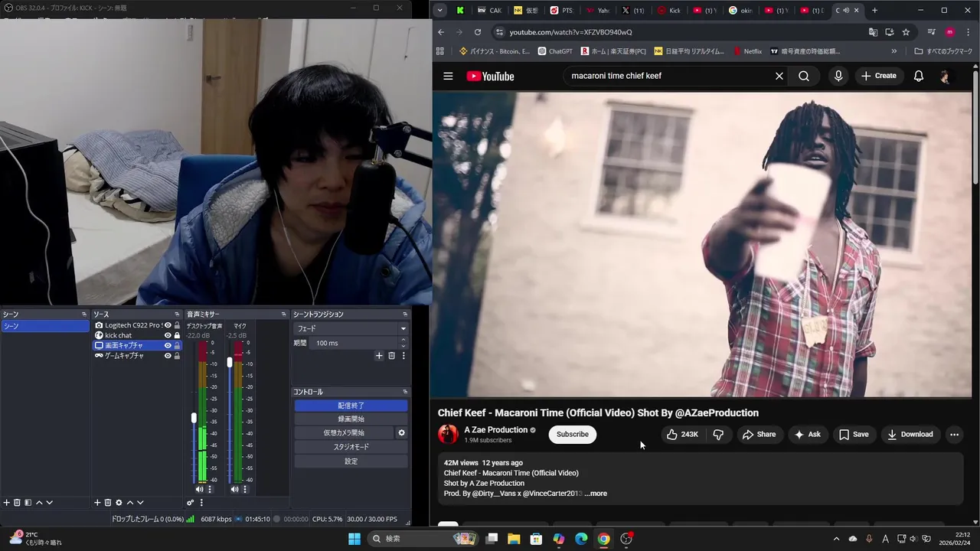The height and width of the screenshot is (551, 980).
Task: Hide the 画面キャプチャ source
Action: [x=168, y=345]
